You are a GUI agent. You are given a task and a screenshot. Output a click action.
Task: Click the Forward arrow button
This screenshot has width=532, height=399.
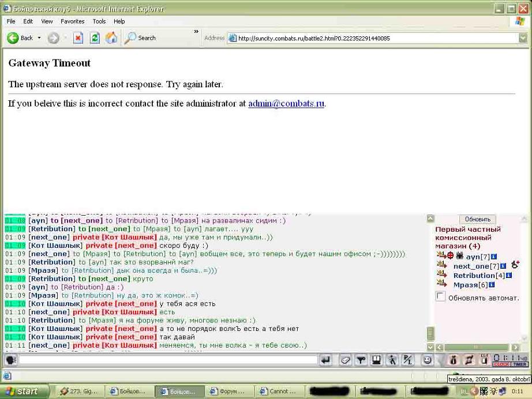(x=53, y=38)
